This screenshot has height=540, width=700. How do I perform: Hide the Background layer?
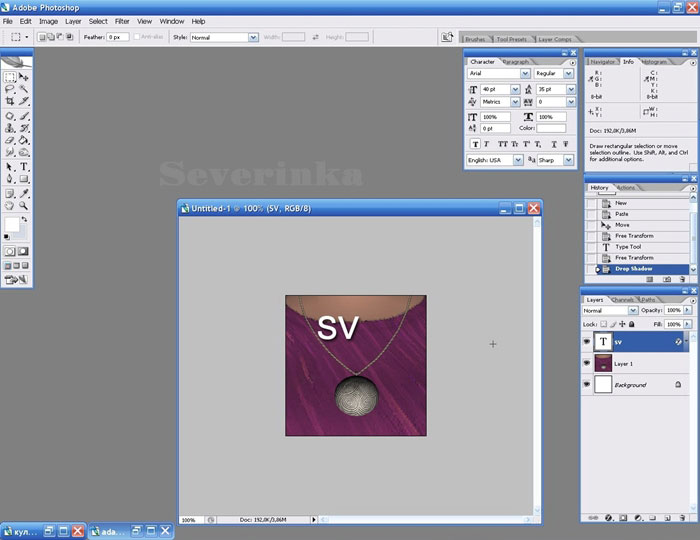tap(587, 385)
